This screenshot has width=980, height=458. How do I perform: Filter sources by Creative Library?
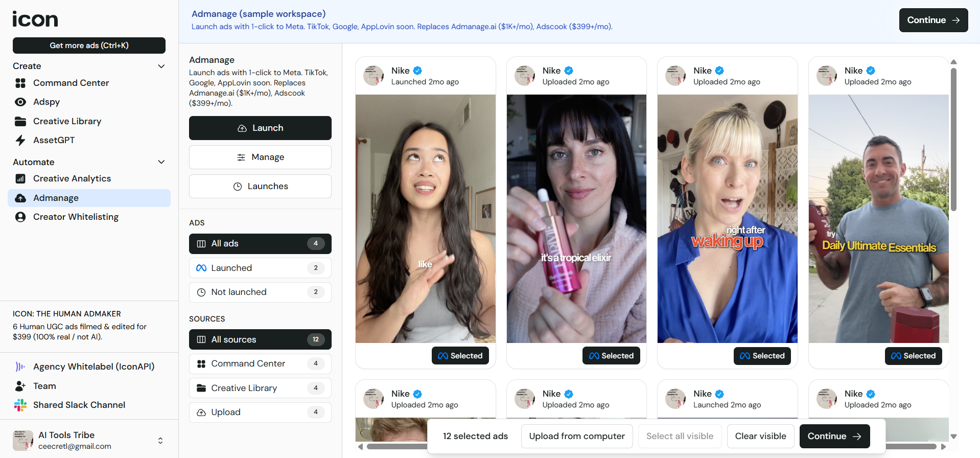pyautogui.click(x=260, y=388)
